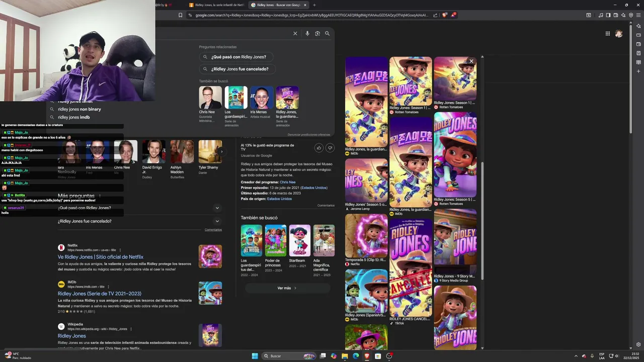644x362 pixels.
Task: Click the image panel vertical scrollbar
Action: (482, 220)
